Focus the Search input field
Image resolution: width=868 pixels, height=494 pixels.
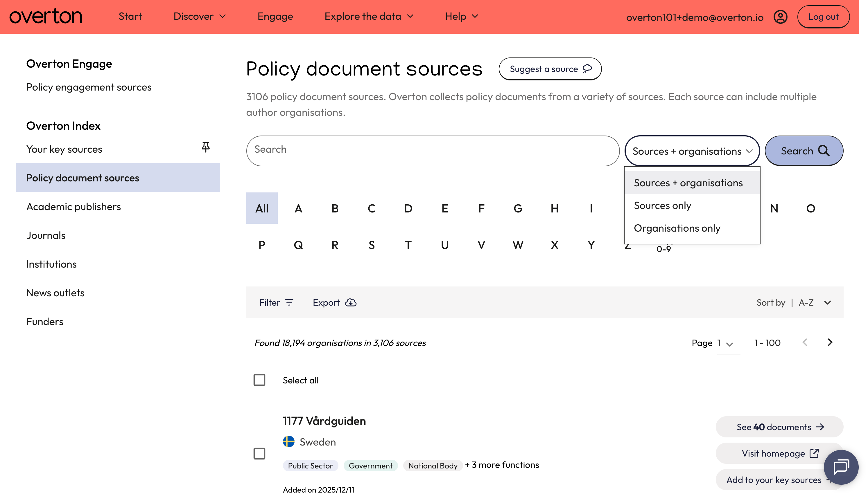(x=433, y=151)
